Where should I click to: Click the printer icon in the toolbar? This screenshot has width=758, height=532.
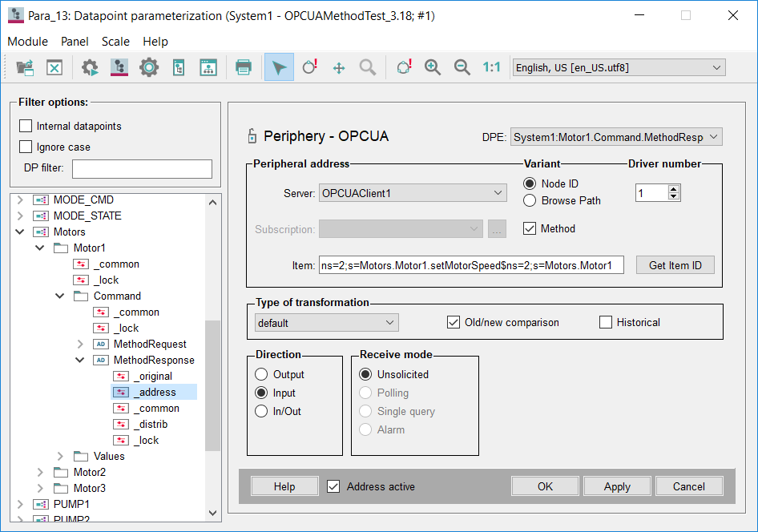[x=244, y=67]
